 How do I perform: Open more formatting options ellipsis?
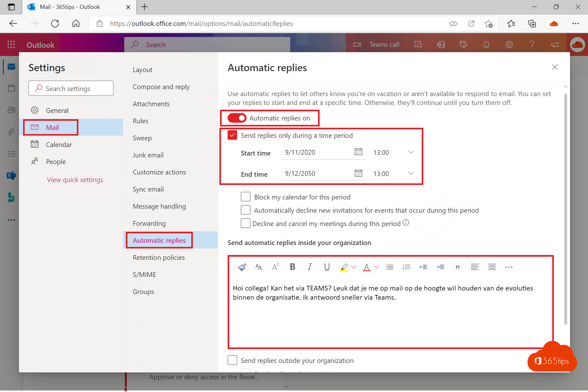(509, 267)
